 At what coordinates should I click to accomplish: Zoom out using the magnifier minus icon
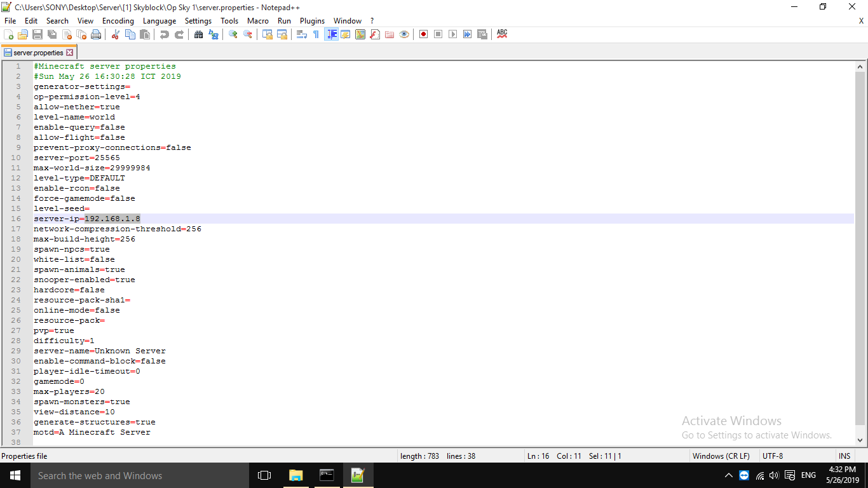tap(248, 34)
